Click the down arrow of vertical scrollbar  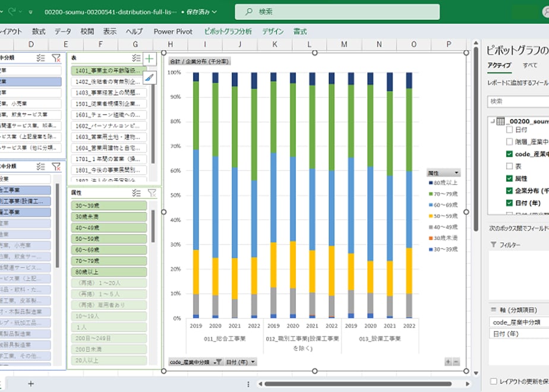tap(476, 373)
